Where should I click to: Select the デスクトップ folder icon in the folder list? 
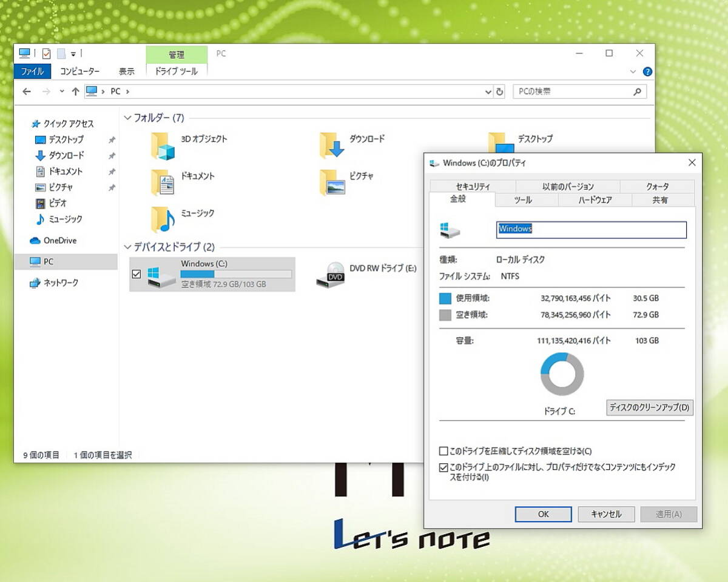(500, 144)
